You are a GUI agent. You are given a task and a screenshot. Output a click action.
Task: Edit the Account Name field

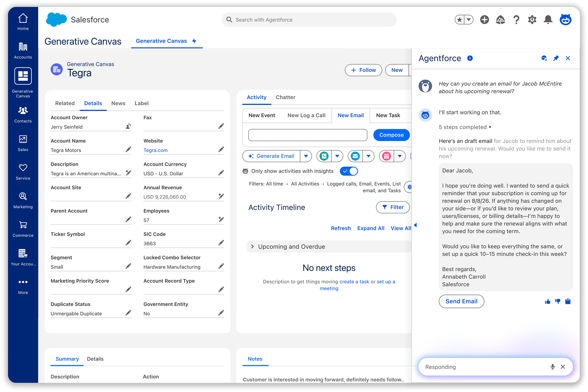tap(128, 149)
